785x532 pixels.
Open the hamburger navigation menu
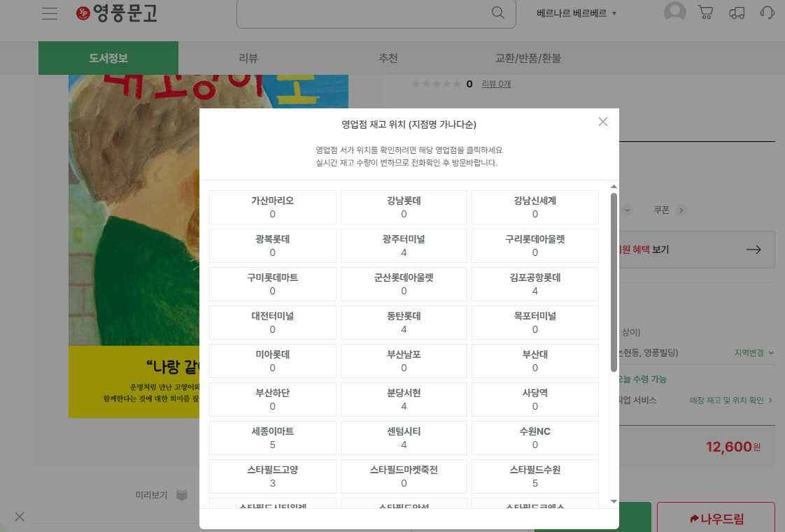(x=49, y=13)
